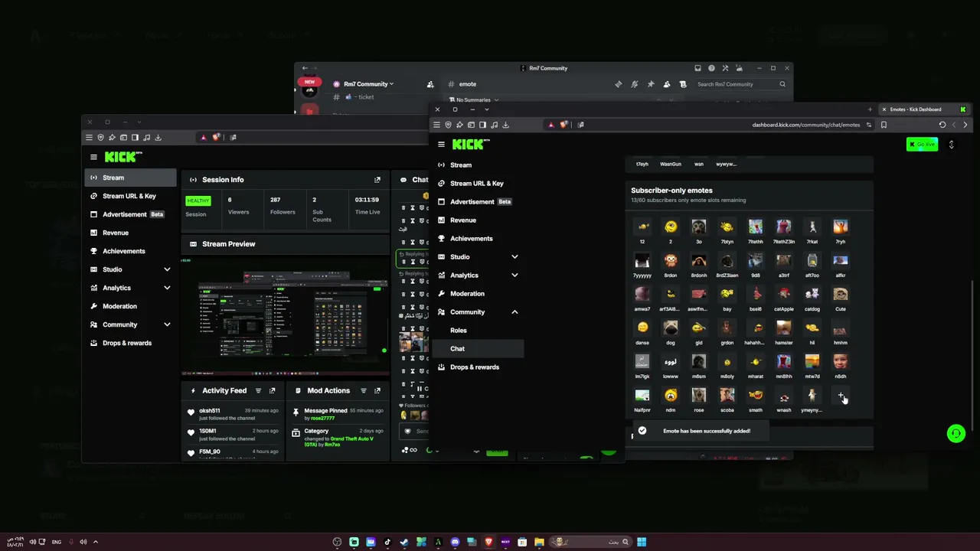Expand Analytics section in left Kick window

(x=167, y=288)
